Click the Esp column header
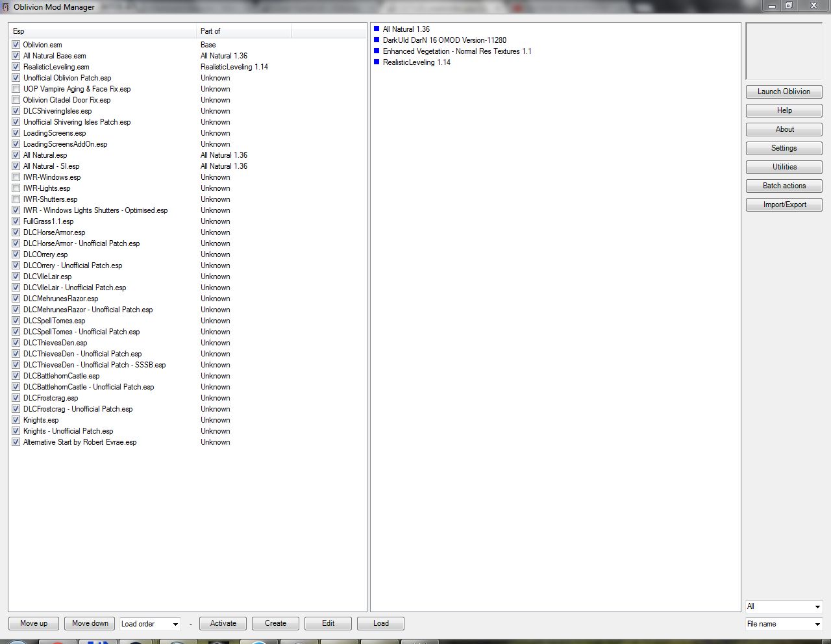Image resolution: width=831 pixels, height=644 pixels. point(103,31)
